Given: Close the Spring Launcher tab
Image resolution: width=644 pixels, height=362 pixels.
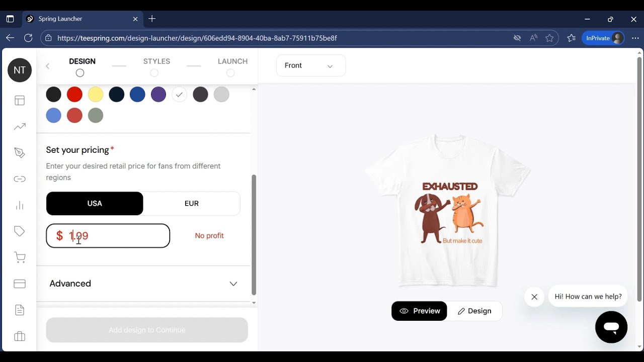Looking at the screenshot, I should 135,19.
